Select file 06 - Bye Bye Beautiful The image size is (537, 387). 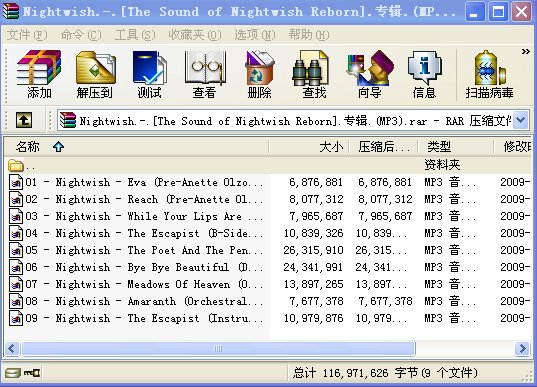(268, 267)
